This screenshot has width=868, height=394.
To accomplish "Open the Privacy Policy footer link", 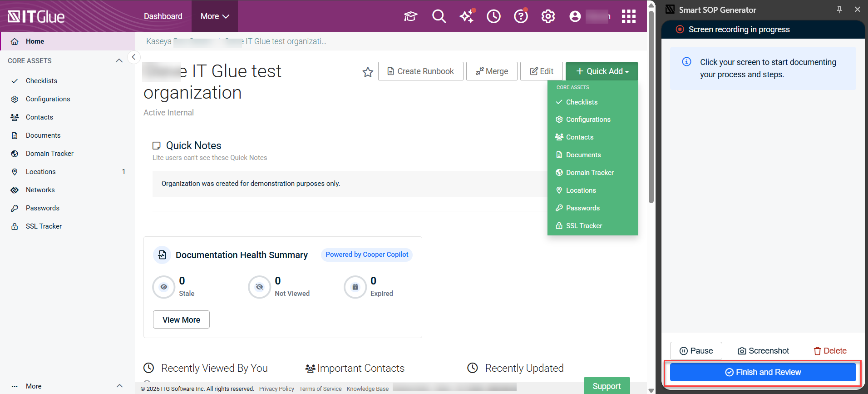I will 276,389.
